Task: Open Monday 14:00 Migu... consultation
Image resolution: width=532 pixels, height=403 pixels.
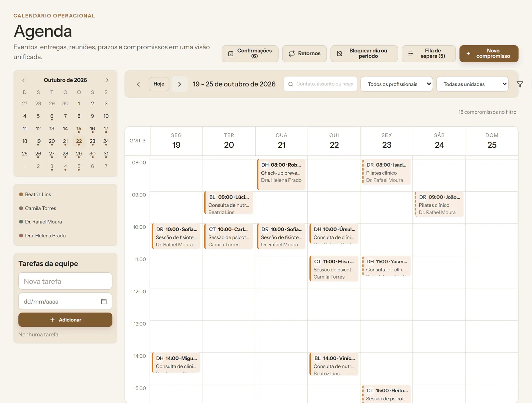Action: click(x=176, y=362)
